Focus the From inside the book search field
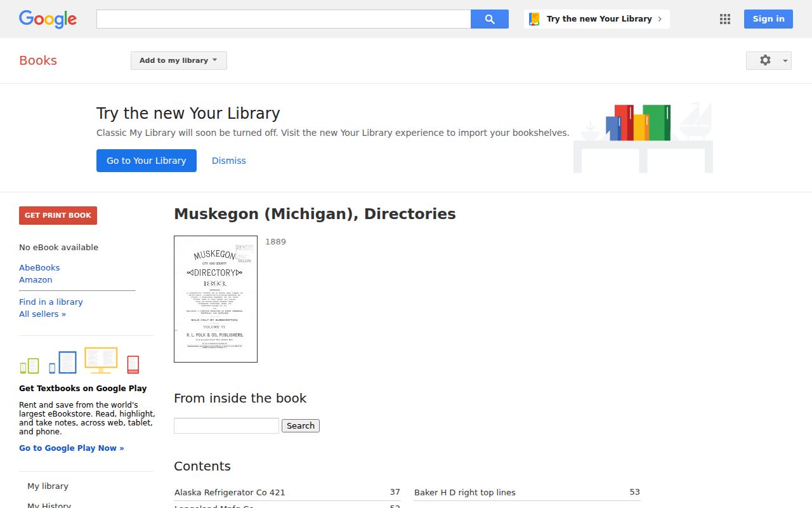 (x=226, y=425)
